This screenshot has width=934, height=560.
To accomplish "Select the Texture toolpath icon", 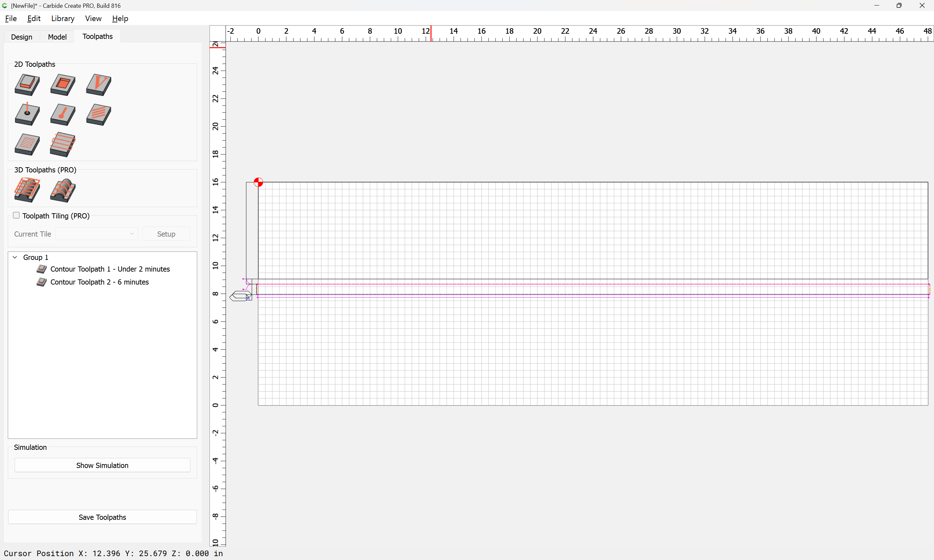I will coord(99,114).
